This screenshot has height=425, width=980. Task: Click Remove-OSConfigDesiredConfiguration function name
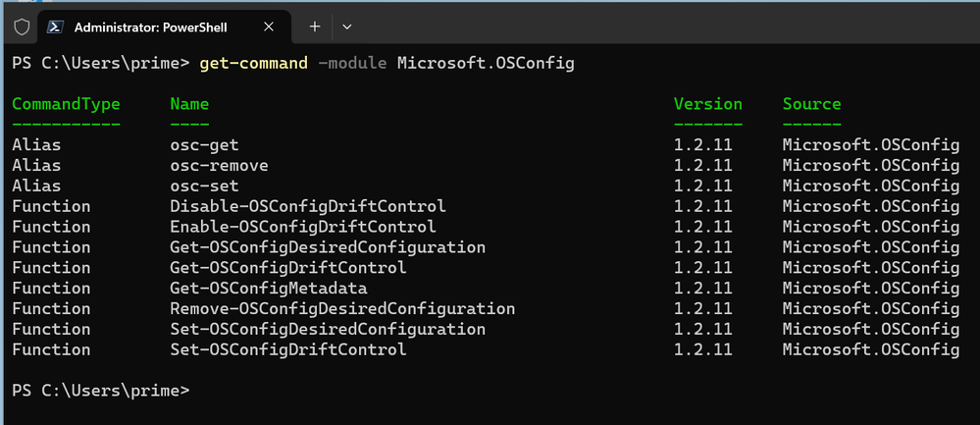point(342,309)
